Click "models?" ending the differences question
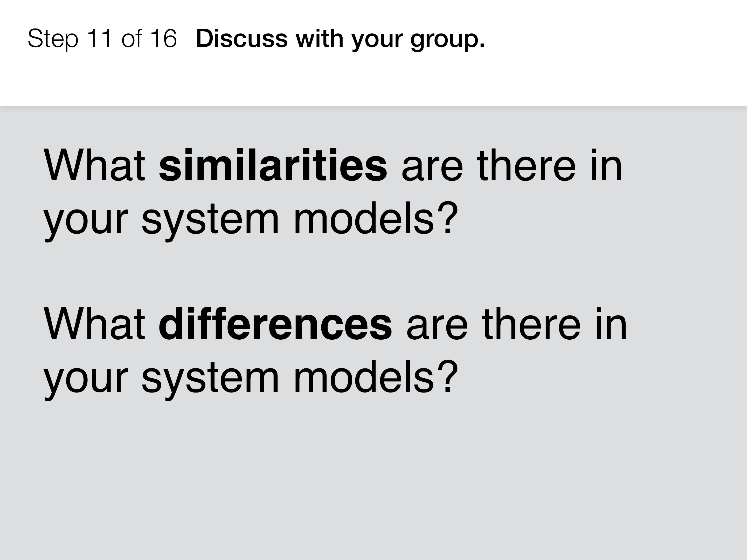The height and width of the screenshot is (560, 747). click(x=376, y=376)
